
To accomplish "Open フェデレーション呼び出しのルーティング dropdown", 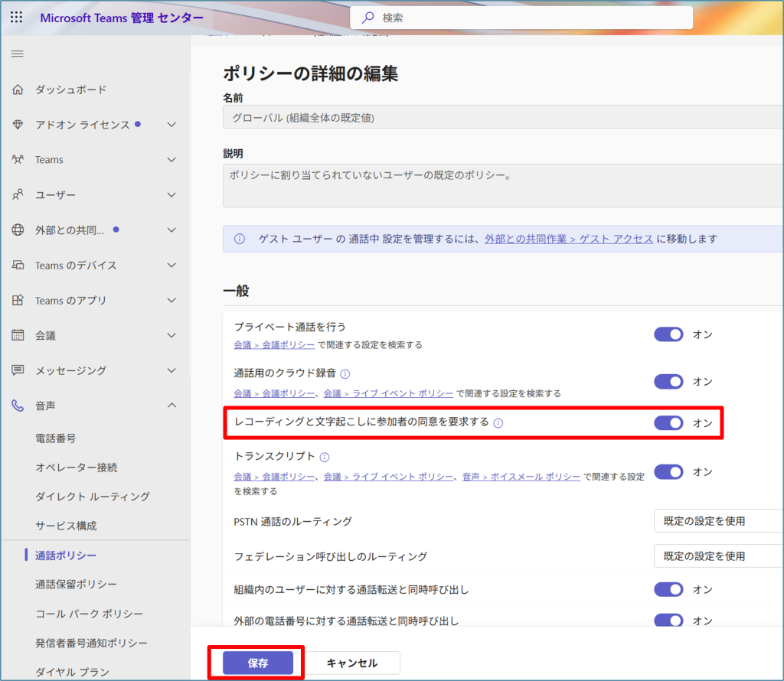I will tap(717, 556).
